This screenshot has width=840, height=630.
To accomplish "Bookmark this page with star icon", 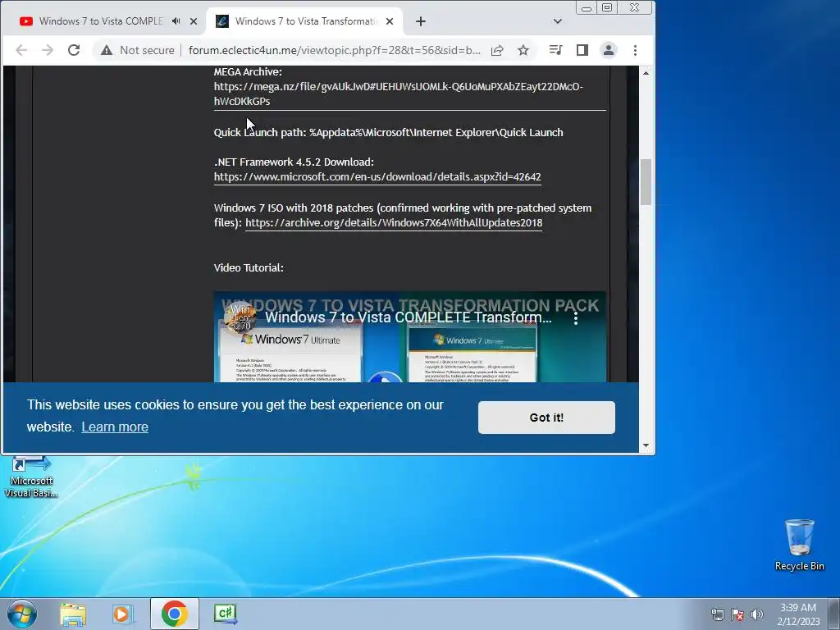I will (523, 50).
